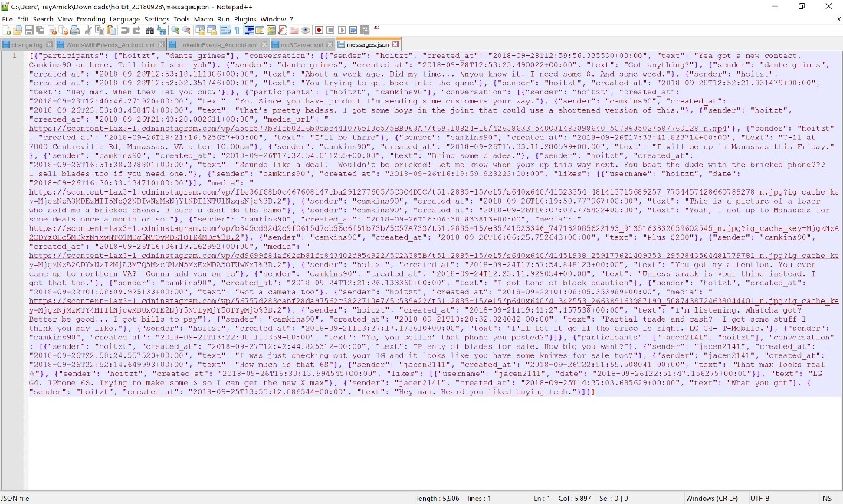Toggle INS insert mode in status bar

click(x=826, y=498)
